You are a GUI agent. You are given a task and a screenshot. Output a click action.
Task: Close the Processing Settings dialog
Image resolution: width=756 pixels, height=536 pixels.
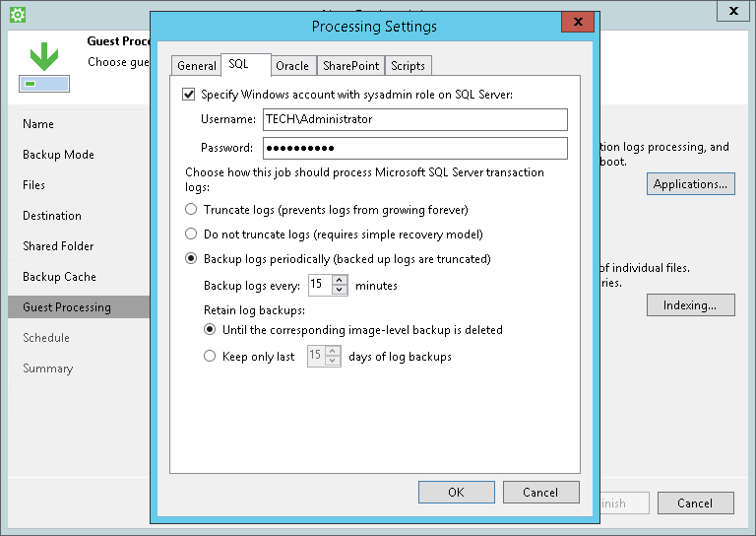pos(578,22)
